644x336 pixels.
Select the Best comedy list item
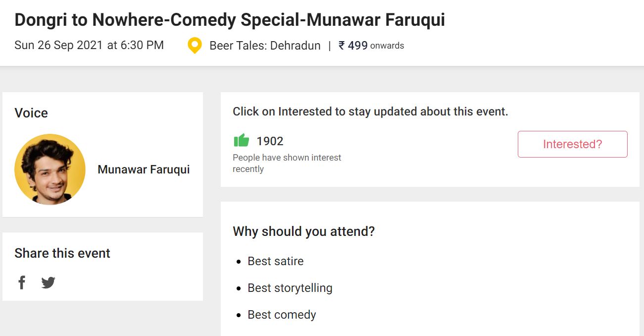[x=282, y=315]
